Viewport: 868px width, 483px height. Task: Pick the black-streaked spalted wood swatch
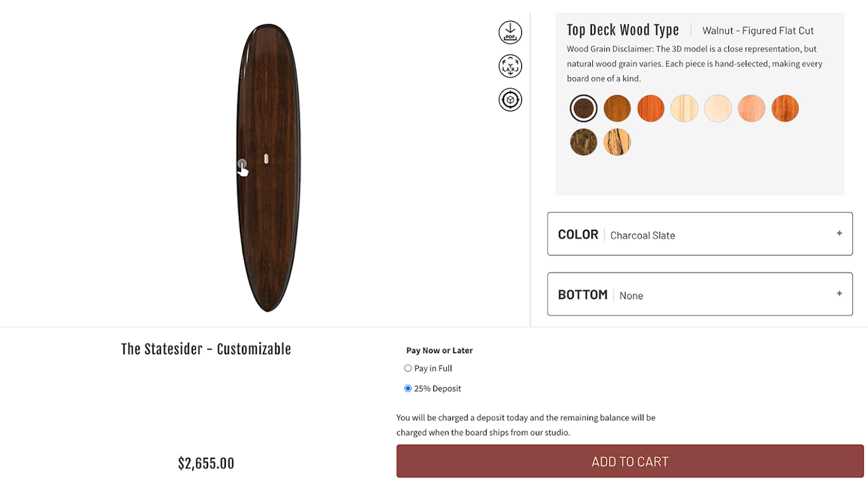[617, 142]
